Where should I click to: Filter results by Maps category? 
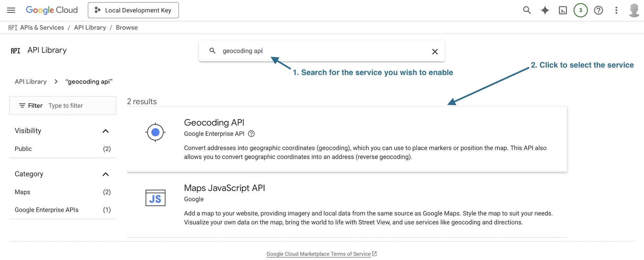23,192
